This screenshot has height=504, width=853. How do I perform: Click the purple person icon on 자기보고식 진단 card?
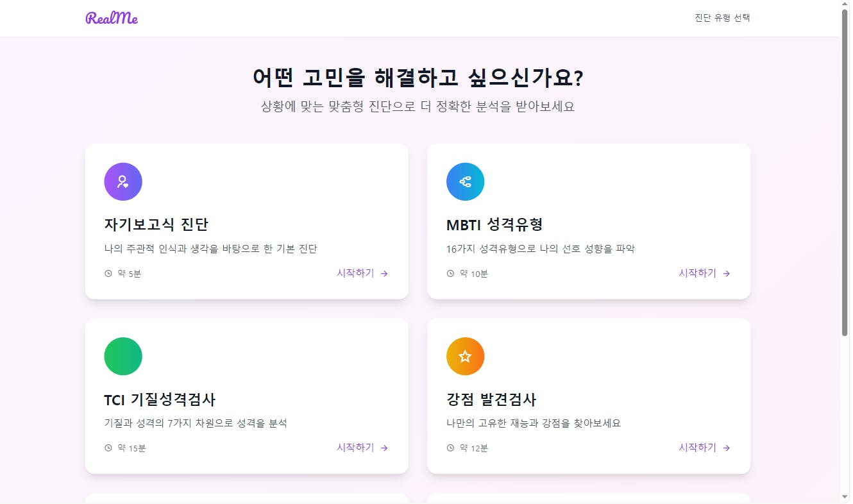(123, 181)
